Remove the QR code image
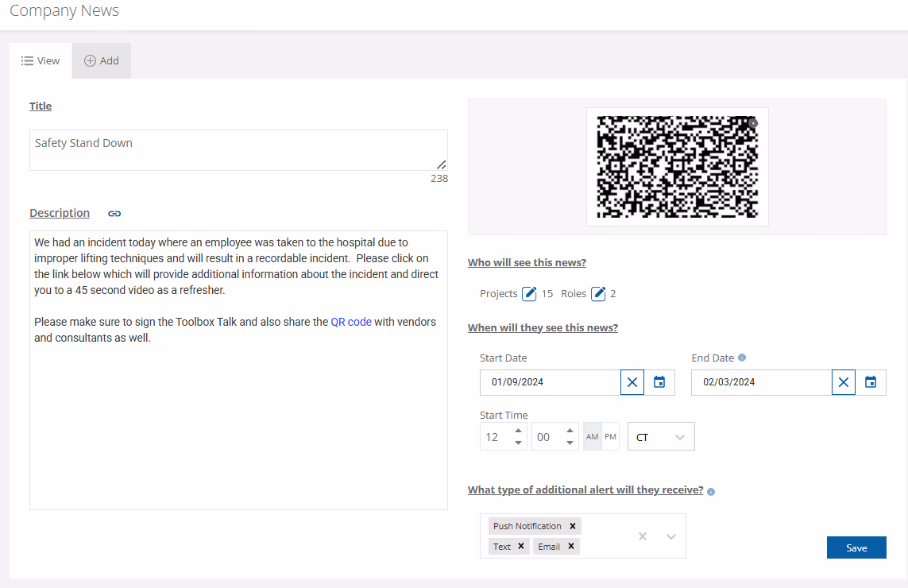This screenshot has height=588, width=908. [753, 123]
